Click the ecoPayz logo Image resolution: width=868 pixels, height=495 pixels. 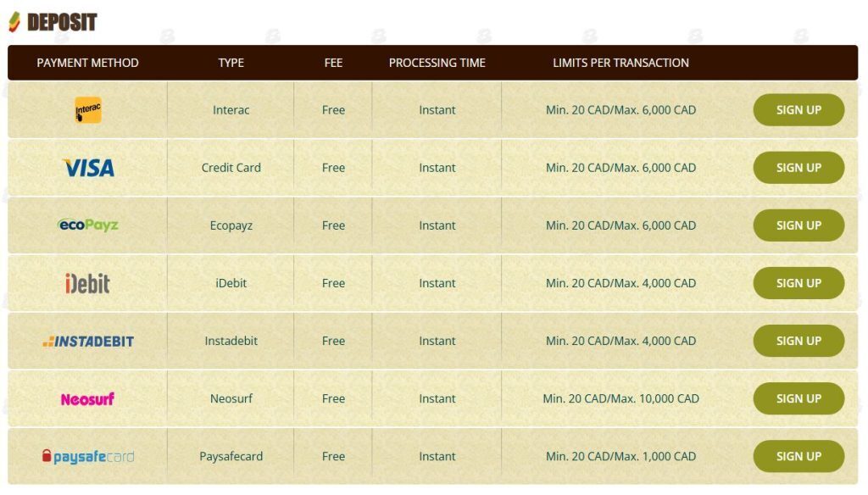(x=88, y=225)
